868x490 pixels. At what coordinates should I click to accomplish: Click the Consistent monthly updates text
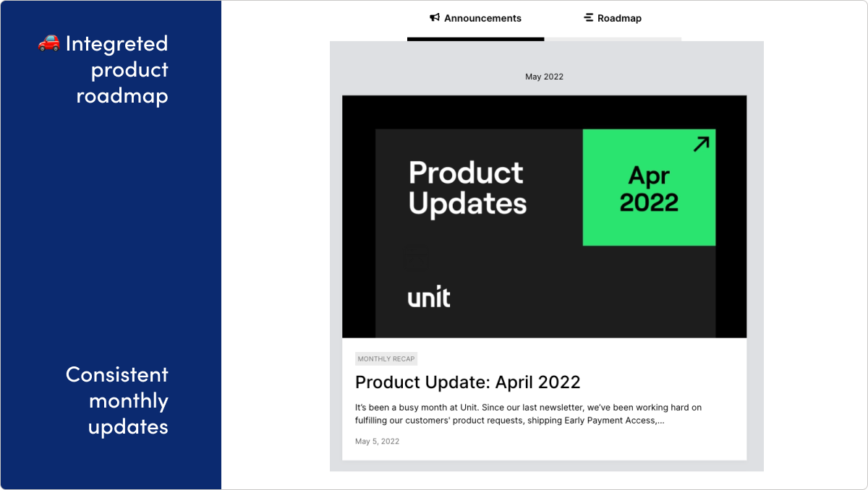(x=116, y=400)
